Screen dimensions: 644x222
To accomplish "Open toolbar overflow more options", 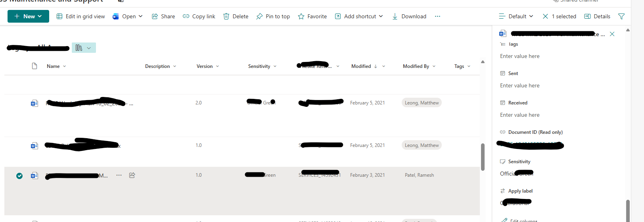I will [x=437, y=16].
